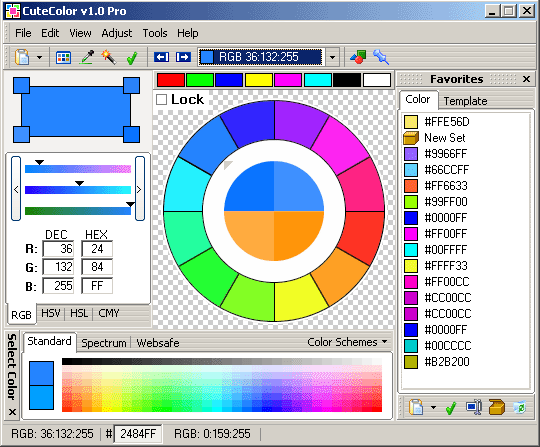The image size is (540, 447).
Task: Open the Edit menu
Action: [x=50, y=33]
